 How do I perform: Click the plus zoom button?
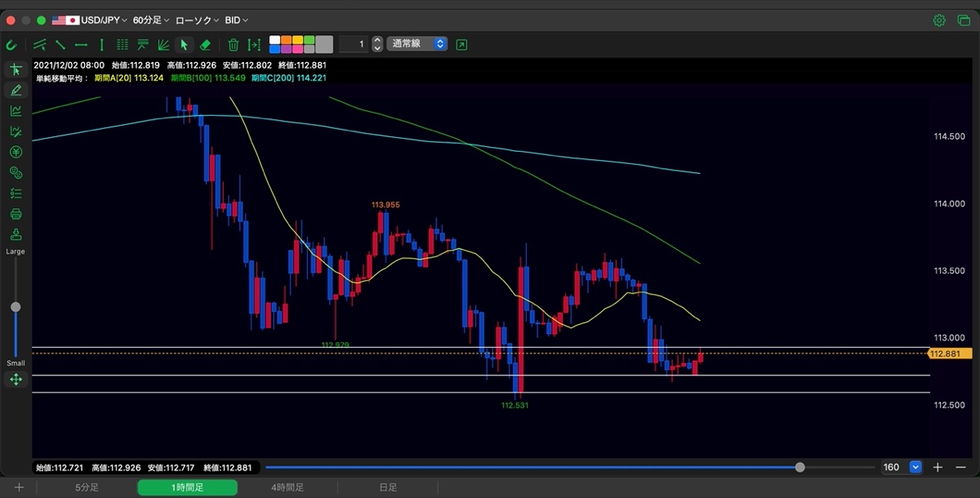point(938,467)
